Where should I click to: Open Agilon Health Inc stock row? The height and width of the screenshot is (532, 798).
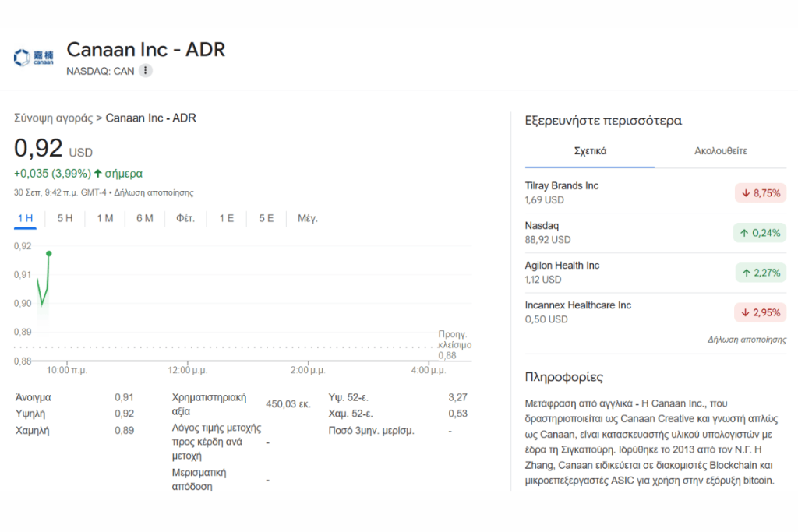[655, 272]
